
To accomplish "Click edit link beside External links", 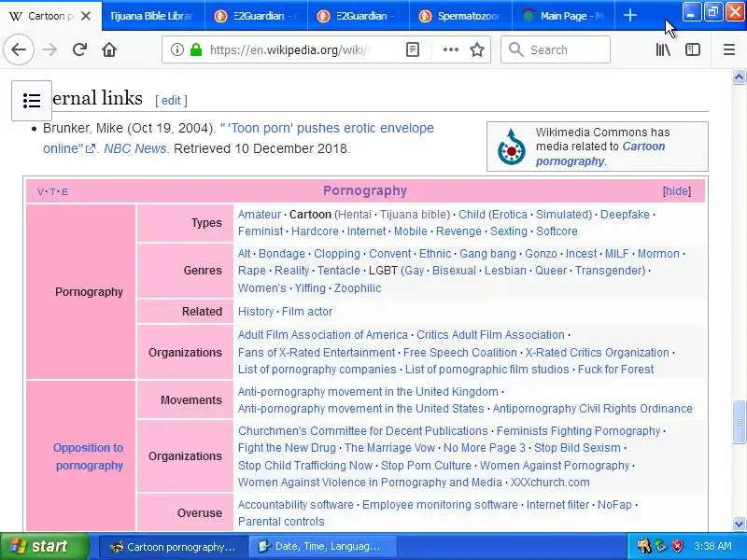I will [171, 101].
